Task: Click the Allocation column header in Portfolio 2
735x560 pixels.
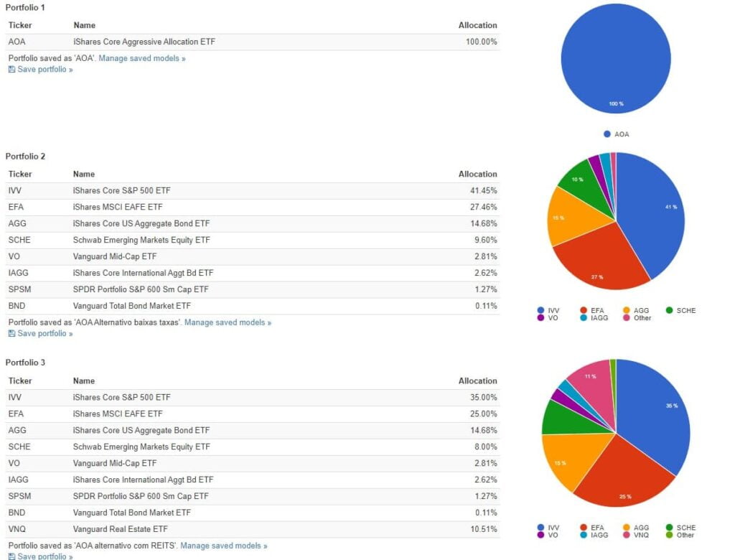Action: point(477,174)
